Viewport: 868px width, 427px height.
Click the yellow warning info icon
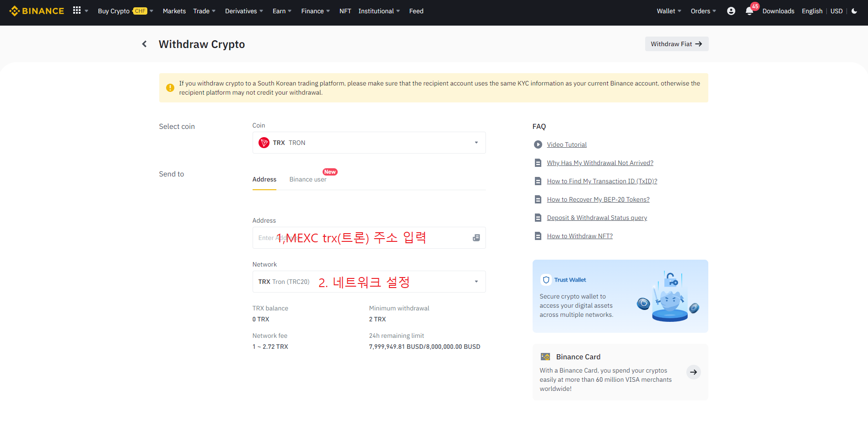[x=170, y=88]
